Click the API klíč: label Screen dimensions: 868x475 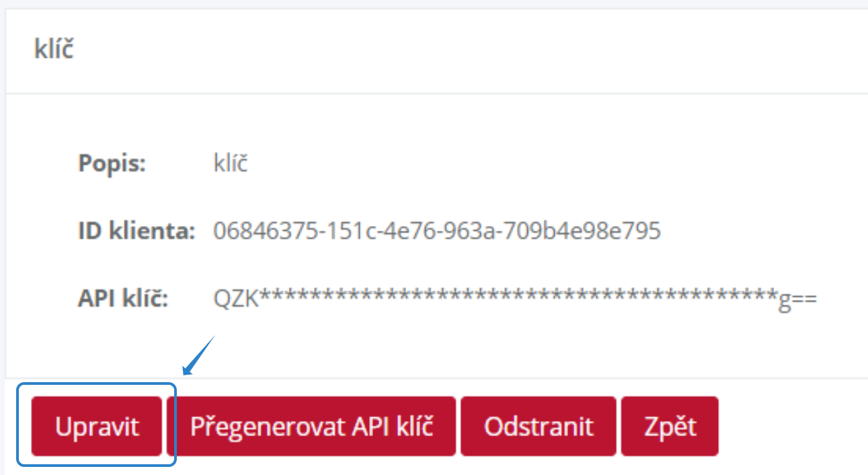tap(123, 298)
